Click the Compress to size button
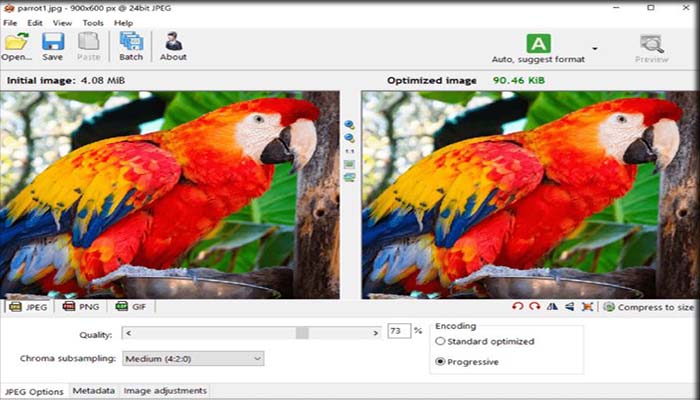 click(x=649, y=307)
